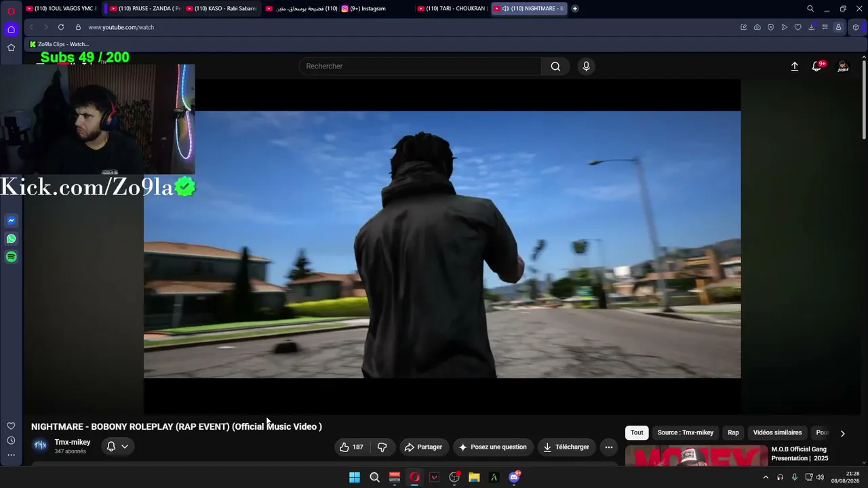The height and width of the screenshot is (488, 868).
Task: Switch to the Instagram tab
Action: (x=375, y=9)
